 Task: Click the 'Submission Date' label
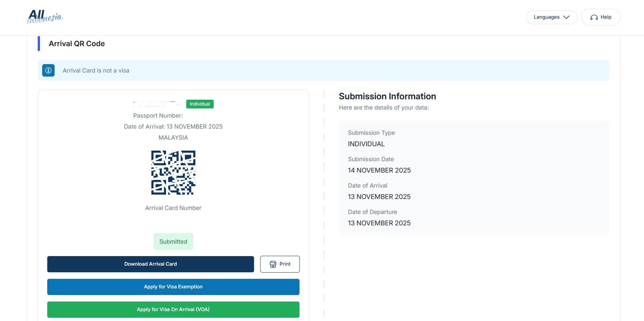click(x=371, y=159)
